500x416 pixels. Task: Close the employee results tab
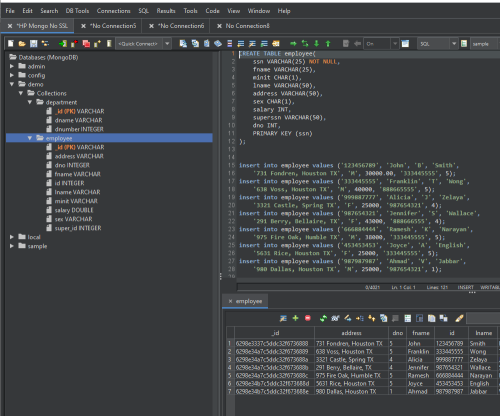tap(230, 301)
